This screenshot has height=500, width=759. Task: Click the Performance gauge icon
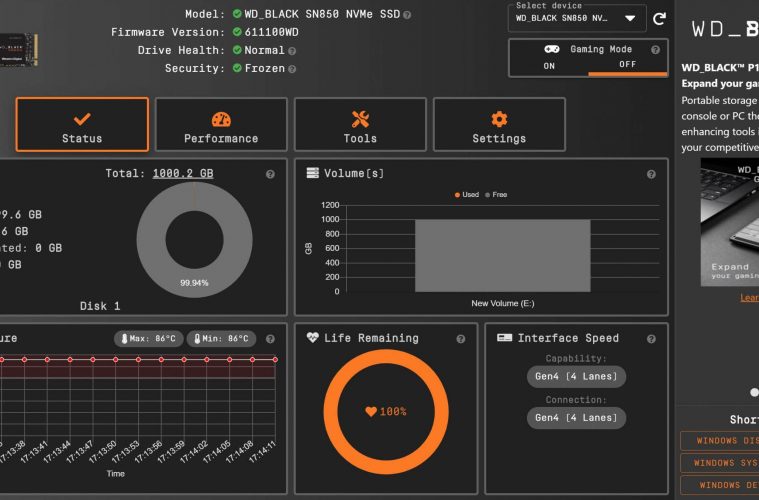click(221, 119)
